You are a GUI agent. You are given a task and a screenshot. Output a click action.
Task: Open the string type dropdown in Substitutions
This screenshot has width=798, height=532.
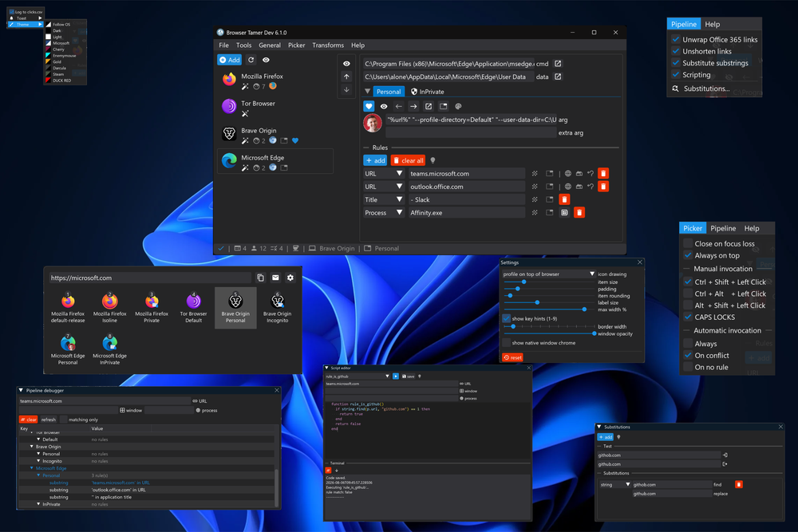pyautogui.click(x=627, y=485)
